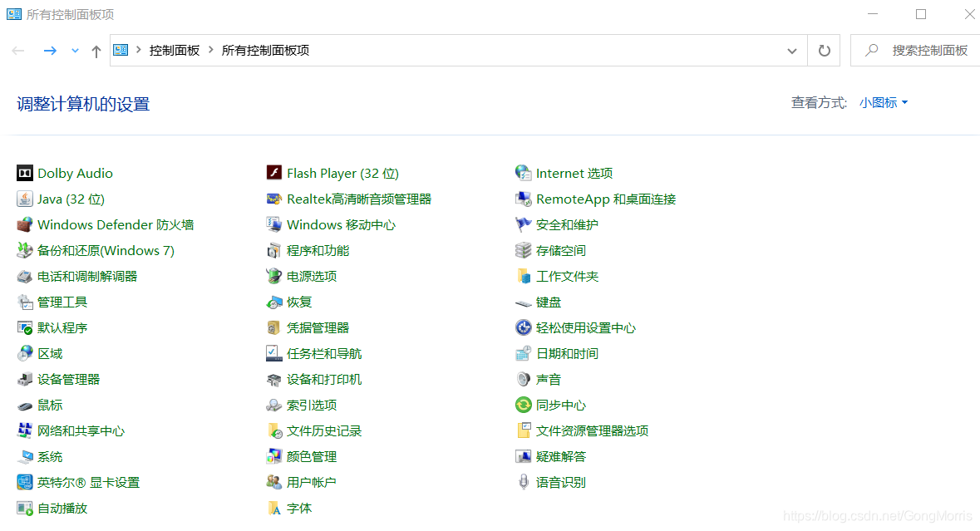The image size is (980, 531).
Task: Open the 语音识别 microphone icon
Action: click(x=523, y=482)
